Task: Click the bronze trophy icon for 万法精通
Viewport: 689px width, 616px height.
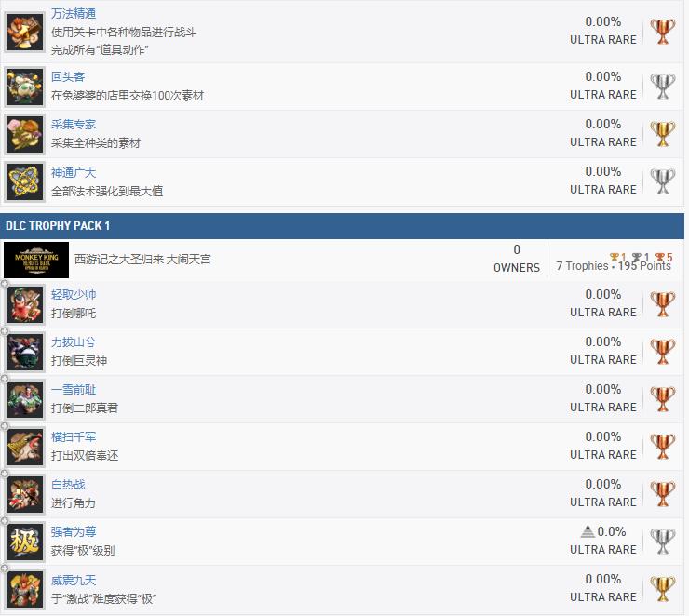Action: point(662,31)
